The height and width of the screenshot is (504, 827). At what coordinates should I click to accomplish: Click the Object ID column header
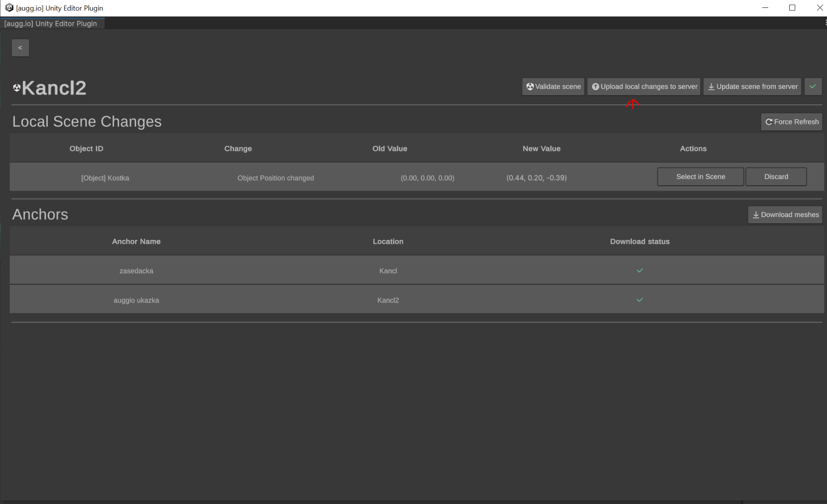coord(86,148)
